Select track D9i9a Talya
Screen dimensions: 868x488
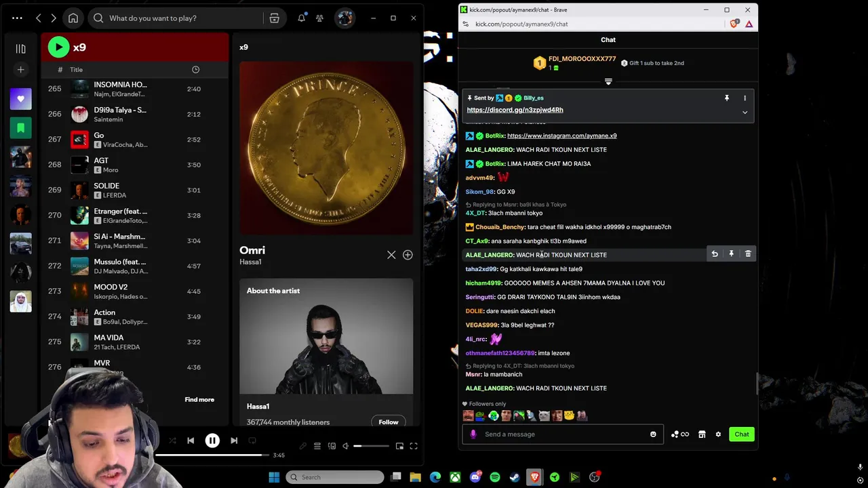pos(134,114)
